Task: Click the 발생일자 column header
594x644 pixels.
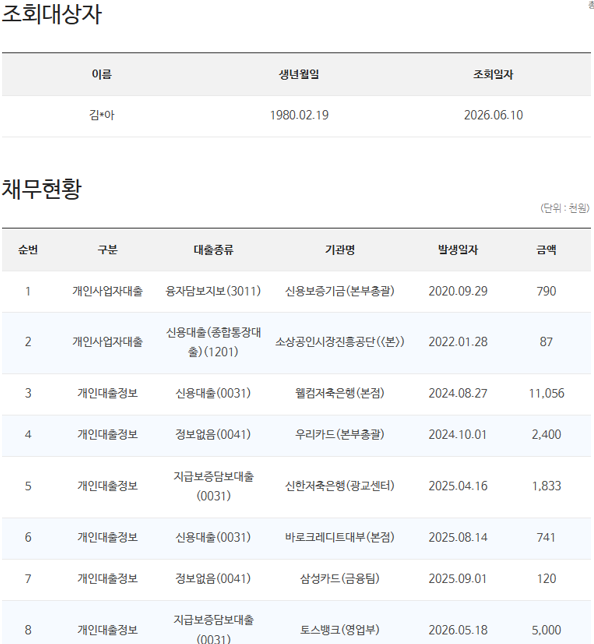Action: (458, 250)
